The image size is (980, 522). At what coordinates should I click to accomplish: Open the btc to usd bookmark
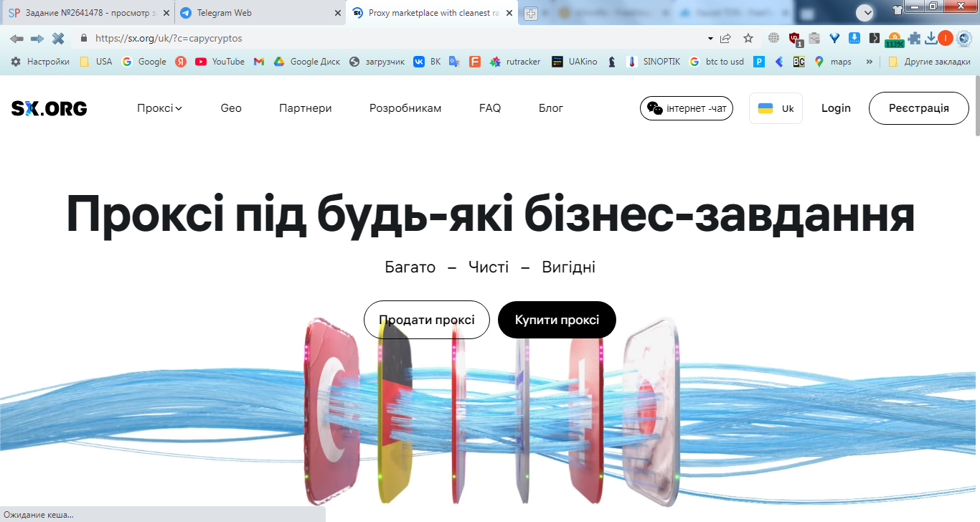point(717,62)
